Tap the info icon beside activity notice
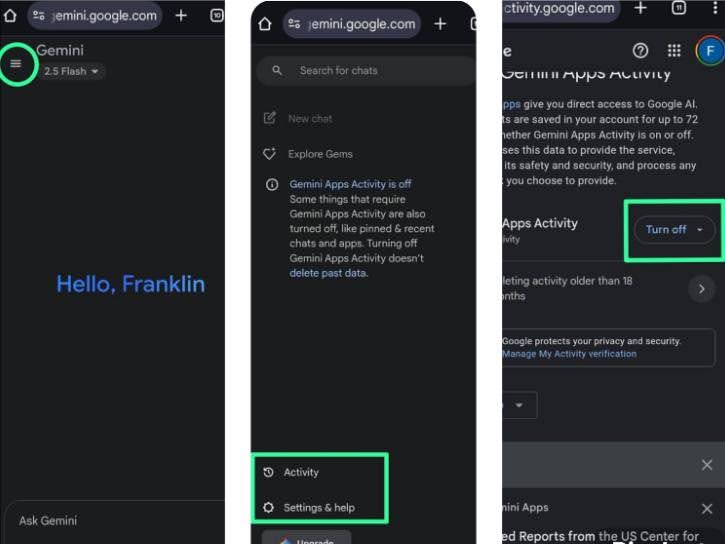 click(x=272, y=185)
